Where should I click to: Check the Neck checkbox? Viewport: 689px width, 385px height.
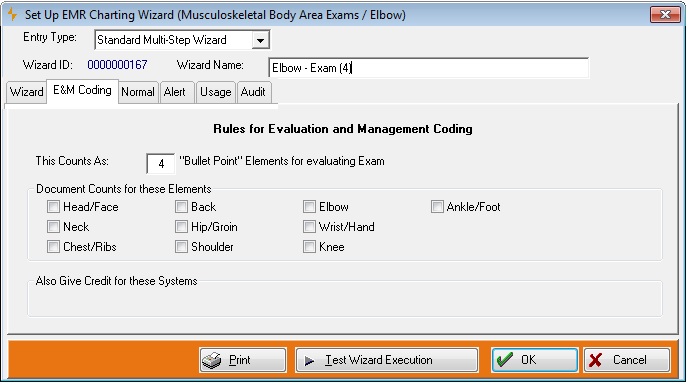pyautogui.click(x=53, y=227)
